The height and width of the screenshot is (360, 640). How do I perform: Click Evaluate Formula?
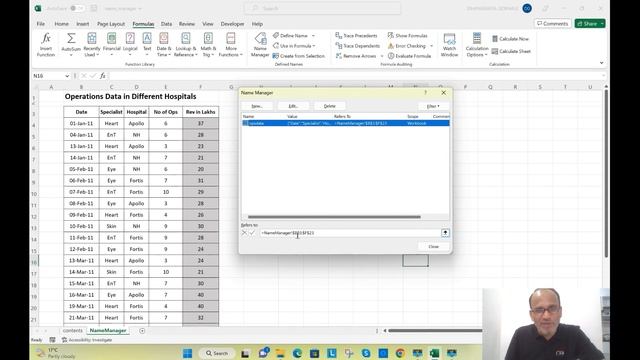pyautogui.click(x=409, y=56)
